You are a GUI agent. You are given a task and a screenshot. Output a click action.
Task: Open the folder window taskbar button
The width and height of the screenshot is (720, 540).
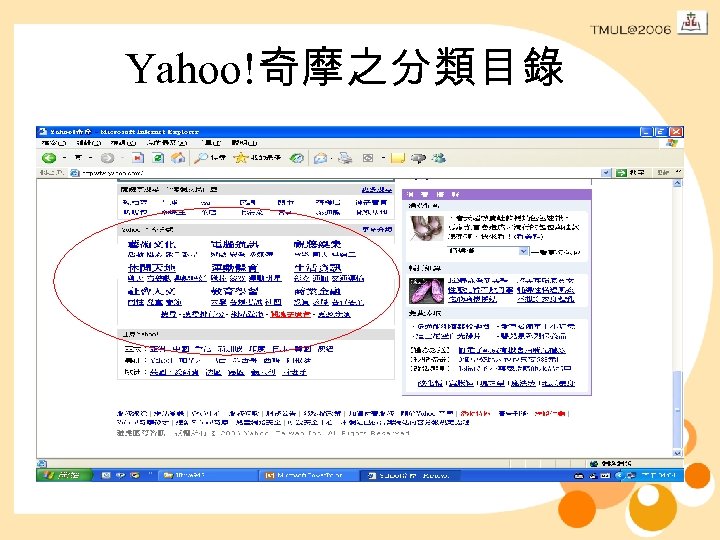208,475
